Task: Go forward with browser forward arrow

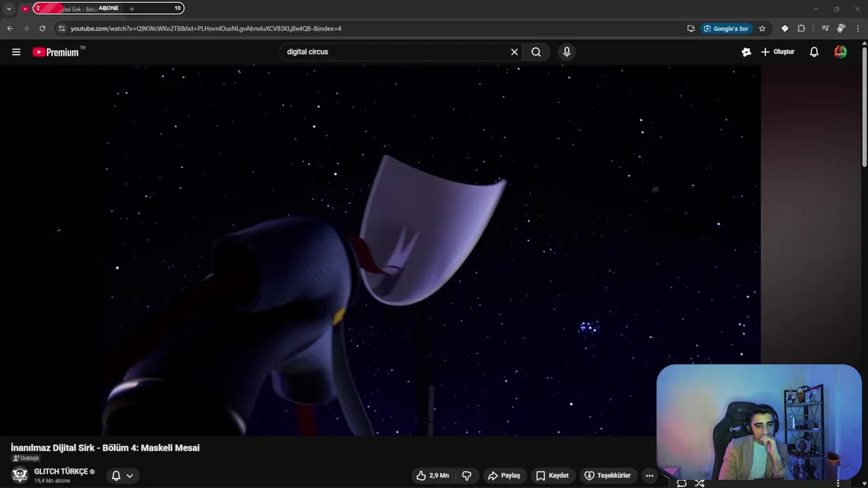Action: click(26, 28)
